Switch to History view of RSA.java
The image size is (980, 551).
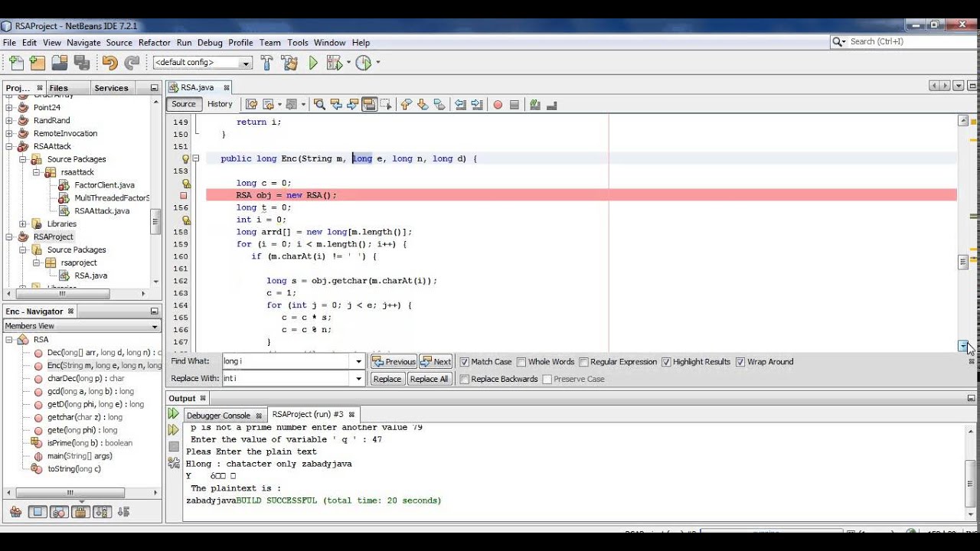[220, 104]
